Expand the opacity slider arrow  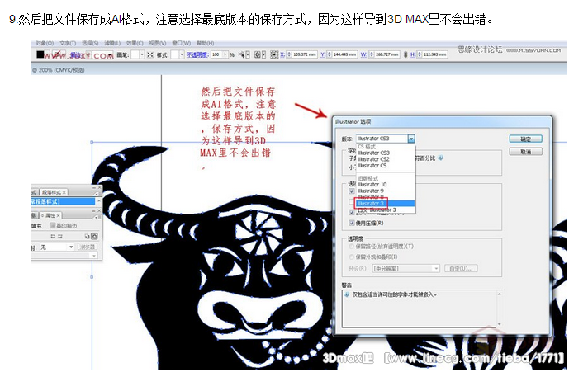pos(225,54)
